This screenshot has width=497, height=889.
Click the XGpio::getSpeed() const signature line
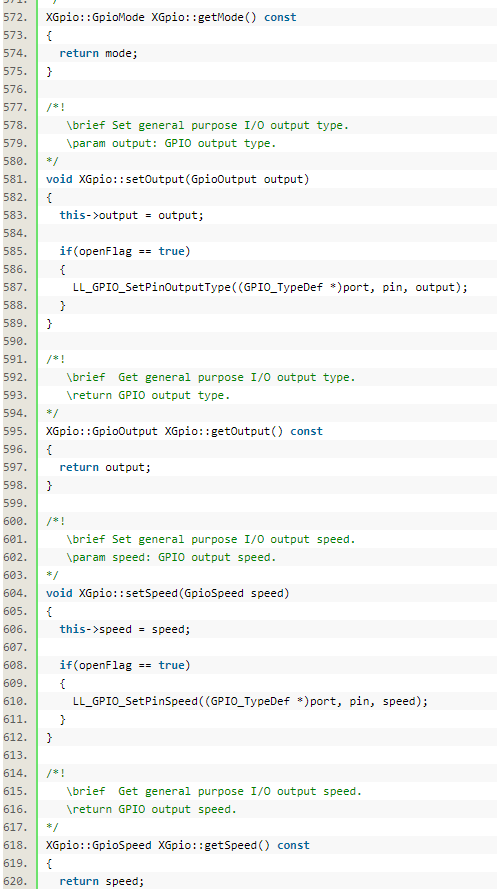(178, 845)
